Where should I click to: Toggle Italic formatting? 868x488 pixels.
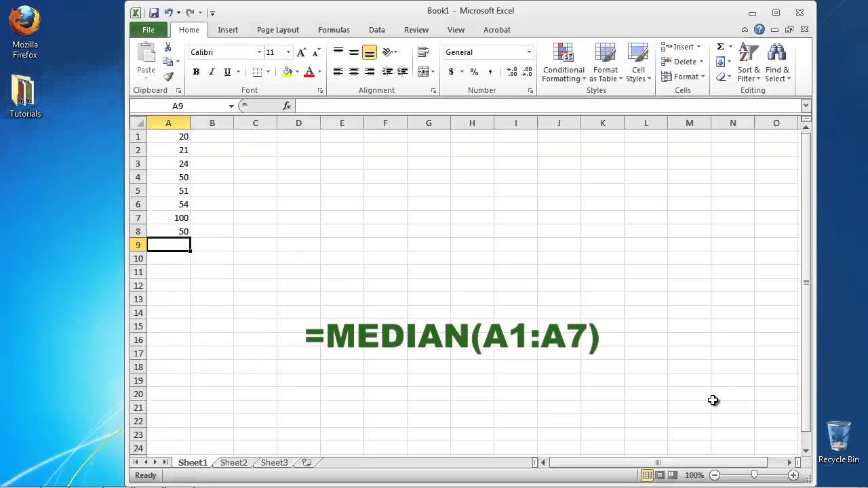212,72
